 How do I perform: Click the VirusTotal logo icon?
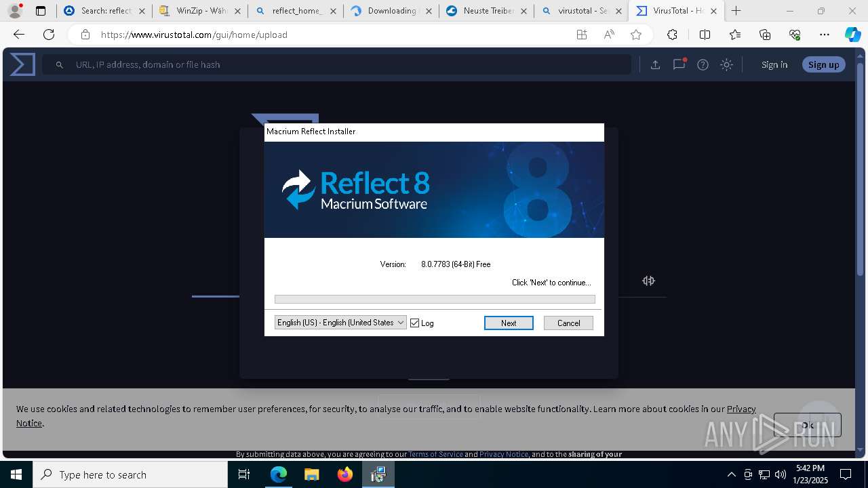[x=22, y=64]
